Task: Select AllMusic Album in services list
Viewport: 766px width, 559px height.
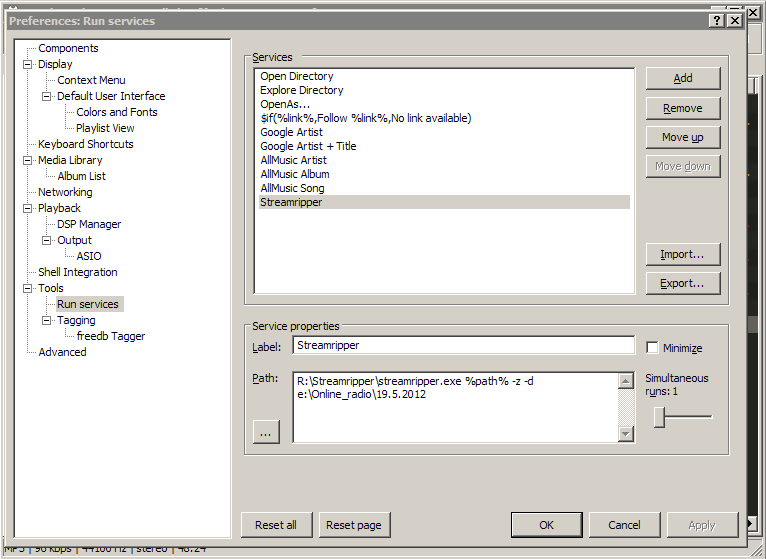Action: [x=295, y=174]
